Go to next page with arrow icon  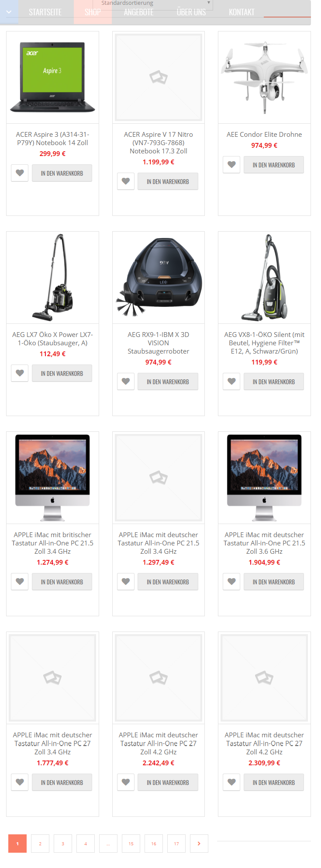199,844
